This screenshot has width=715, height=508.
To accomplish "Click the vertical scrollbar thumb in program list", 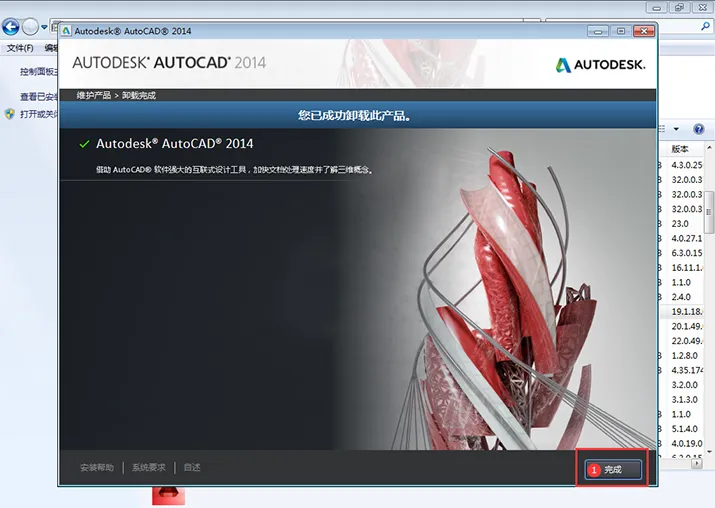I will coord(709,212).
